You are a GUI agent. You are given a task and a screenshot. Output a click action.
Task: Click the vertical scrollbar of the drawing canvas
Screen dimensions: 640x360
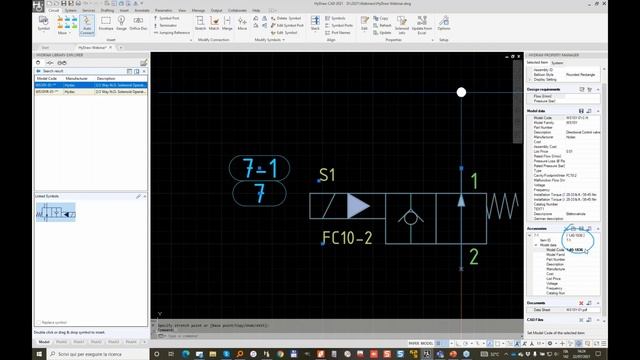click(518, 102)
